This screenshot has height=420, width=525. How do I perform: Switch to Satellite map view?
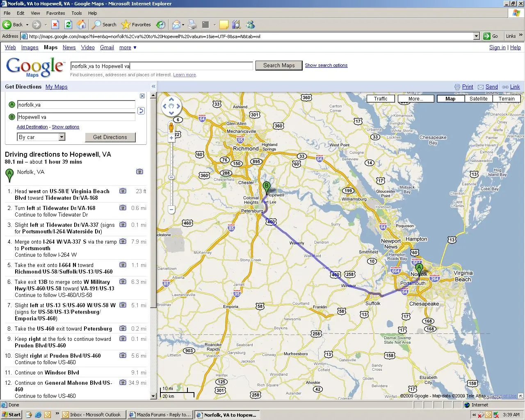coord(478,99)
